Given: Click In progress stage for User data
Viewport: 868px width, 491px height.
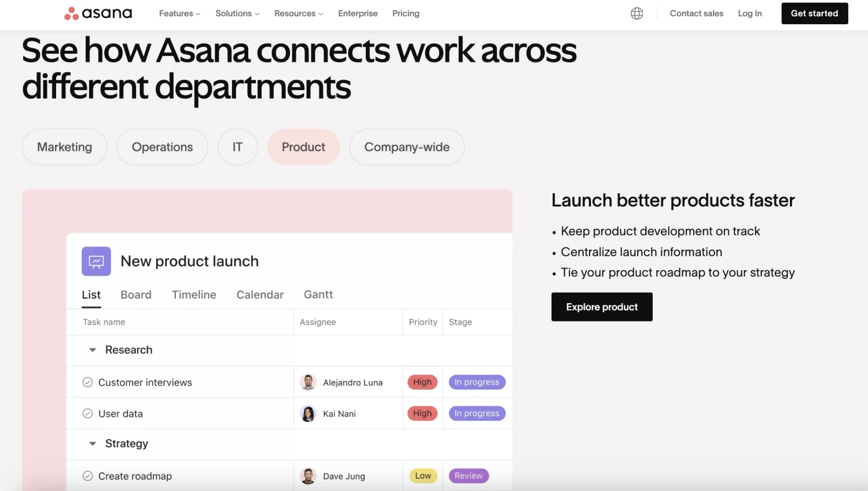Looking at the screenshot, I should click(x=477, y=414).
